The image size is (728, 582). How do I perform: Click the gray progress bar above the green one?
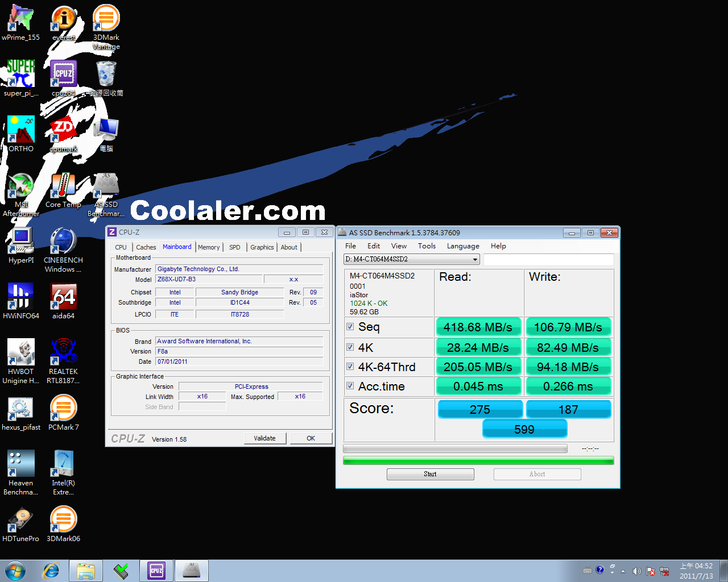[x=455, y=448]
